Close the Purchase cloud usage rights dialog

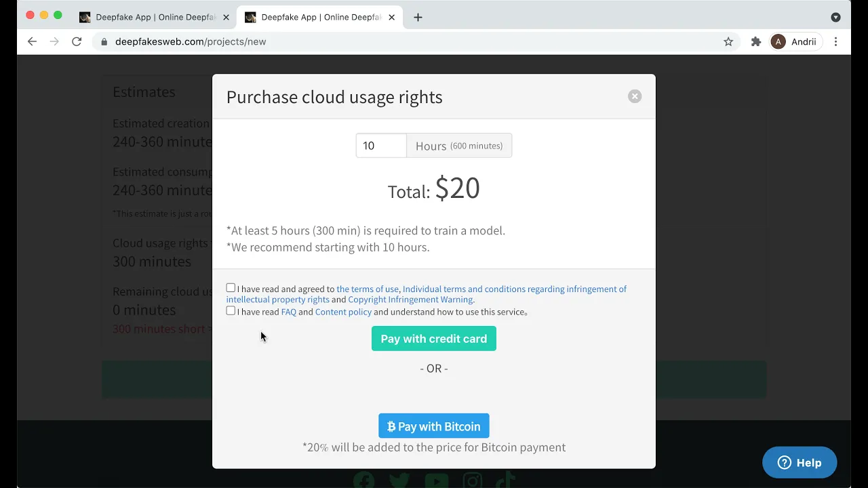click(x=635, y=96)
